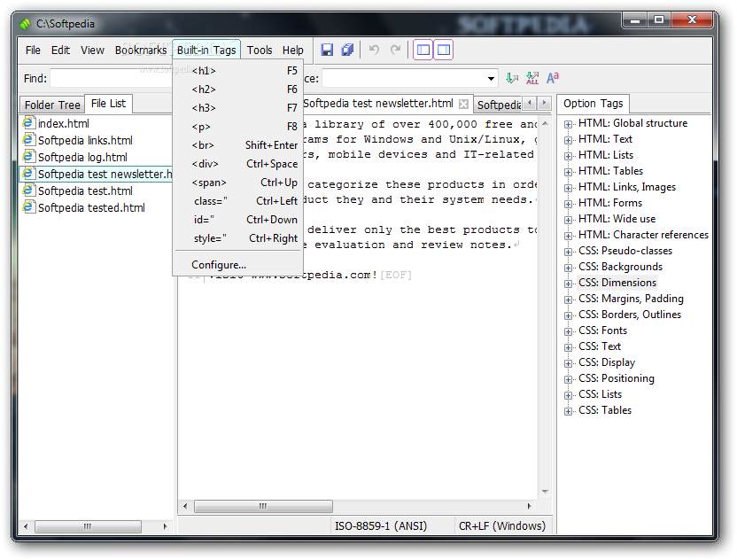Expand HTML: Text node
The image size is (737, 560).
click(569, 140)
